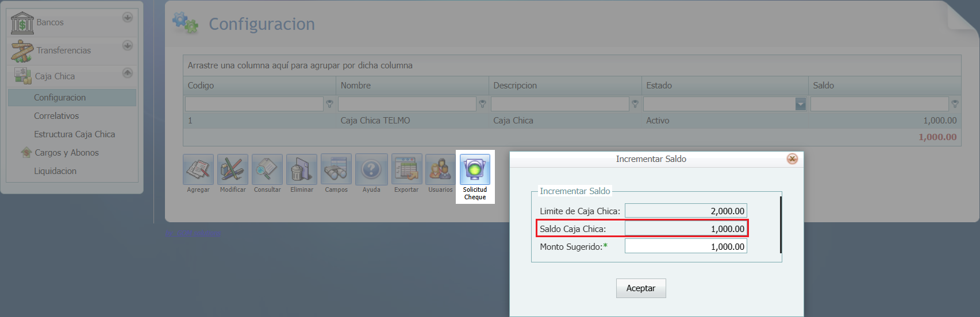Image resolution: width=980 pixels, height=317 pixels.
Task: Open the Usuarios icon
Action: [x=440, y=169]
